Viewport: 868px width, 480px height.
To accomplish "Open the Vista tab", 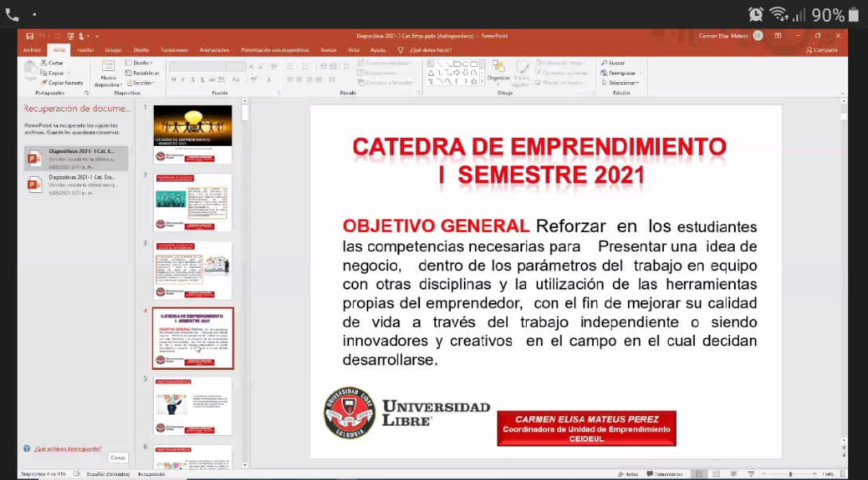I will [354, 50].
